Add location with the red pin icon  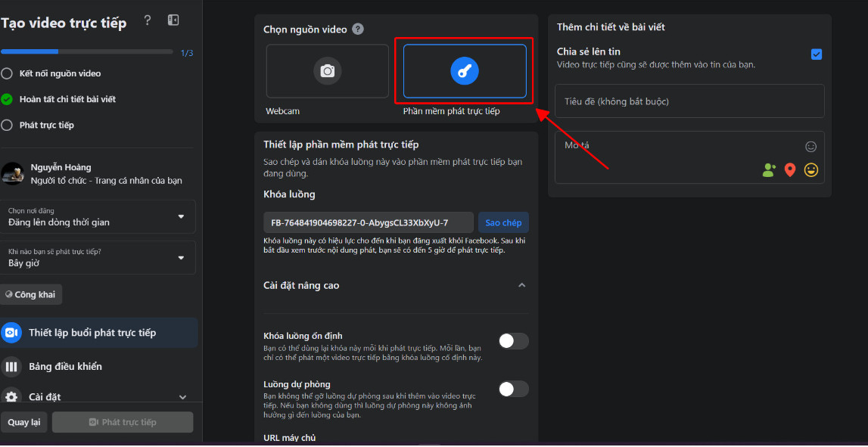pos(790,170)
